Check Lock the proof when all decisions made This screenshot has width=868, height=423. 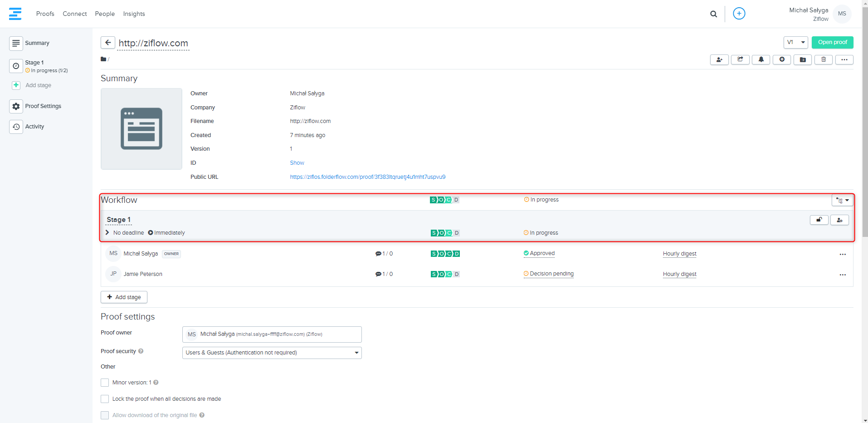pos(105,399)
